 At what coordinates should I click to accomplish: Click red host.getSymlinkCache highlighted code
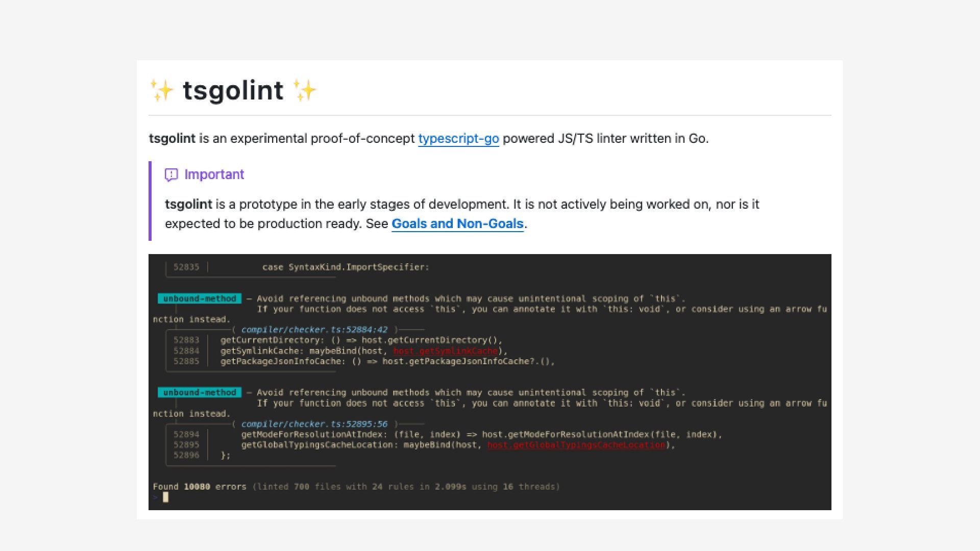445,351
